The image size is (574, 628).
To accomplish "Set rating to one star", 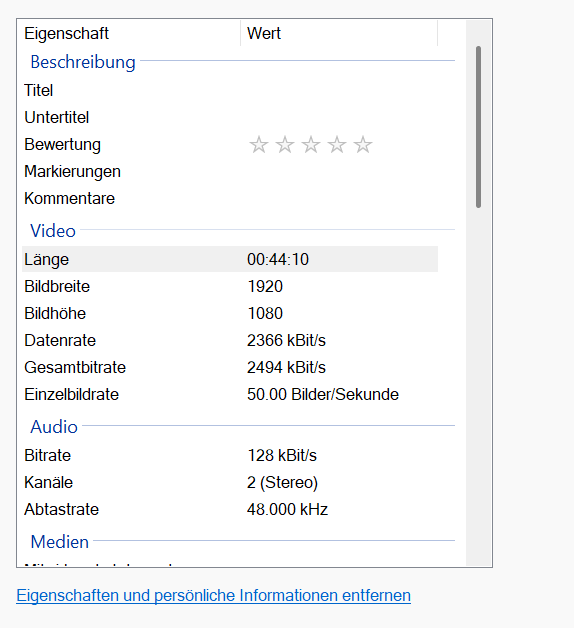I will pos(259,145).
